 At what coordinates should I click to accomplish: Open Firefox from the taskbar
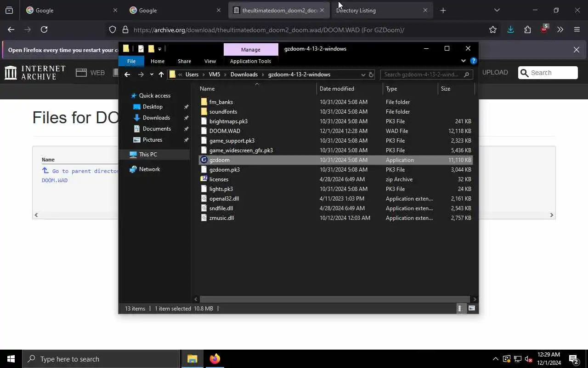(x=215, y=359)
